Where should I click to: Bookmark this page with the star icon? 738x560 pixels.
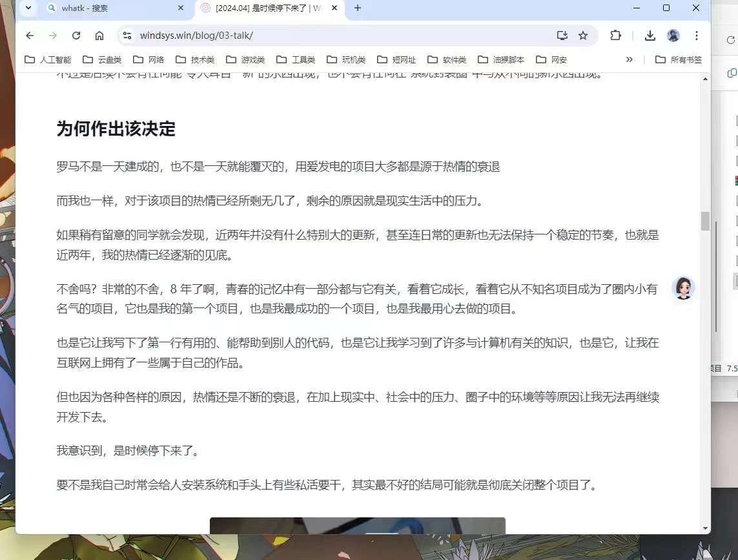pos(583,36)
